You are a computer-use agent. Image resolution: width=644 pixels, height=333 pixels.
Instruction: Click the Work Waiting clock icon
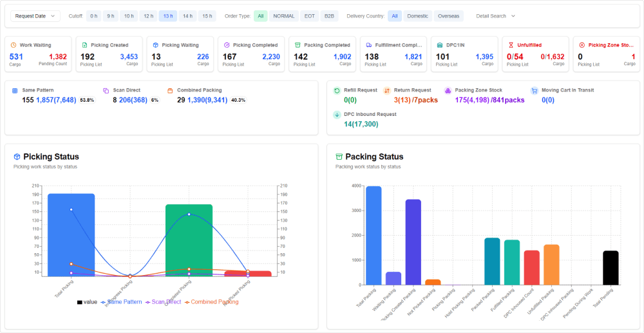pyautogui.click(x=13, y=45)
